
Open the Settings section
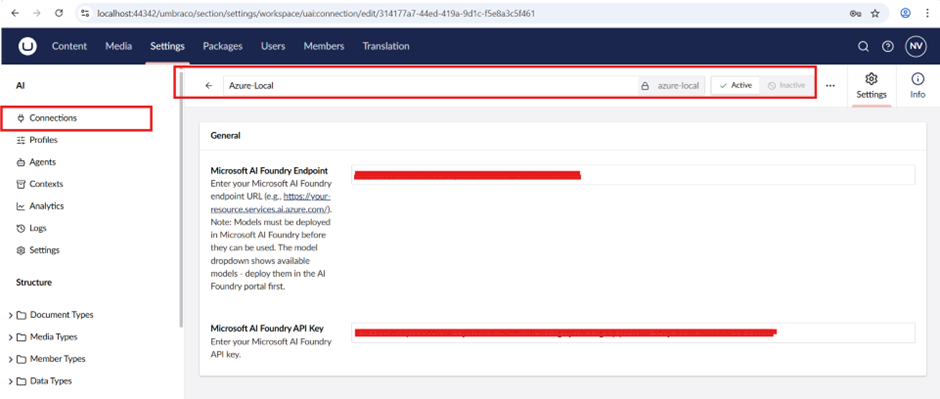tap(167, 46)
